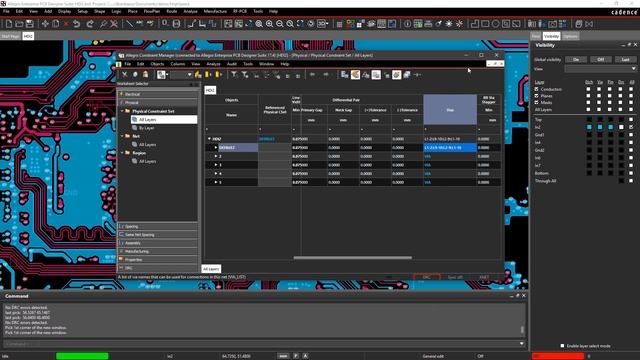Click the grid toggle icon in toolbar

coord(339,24)
